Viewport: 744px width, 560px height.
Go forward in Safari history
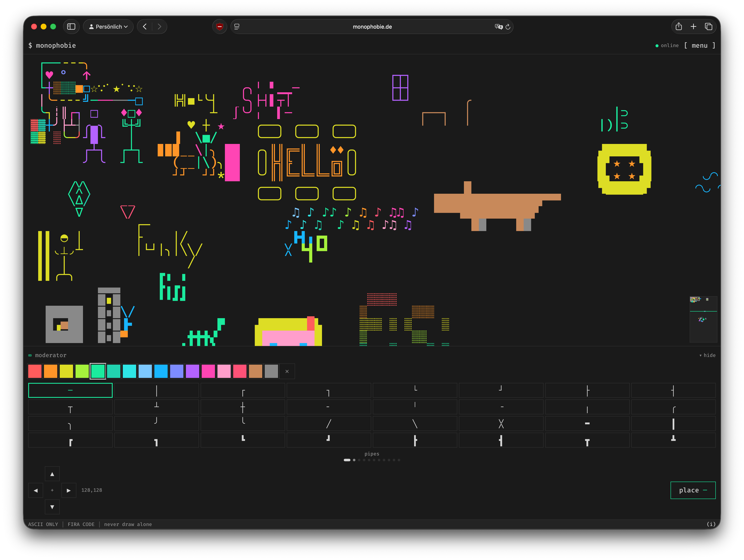click(159, 27)
